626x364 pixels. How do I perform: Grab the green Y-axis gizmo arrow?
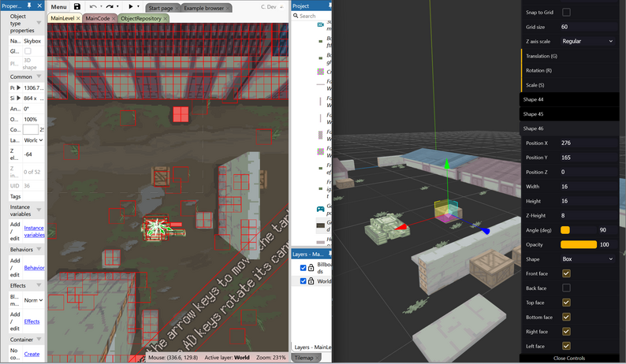[447, 164]
